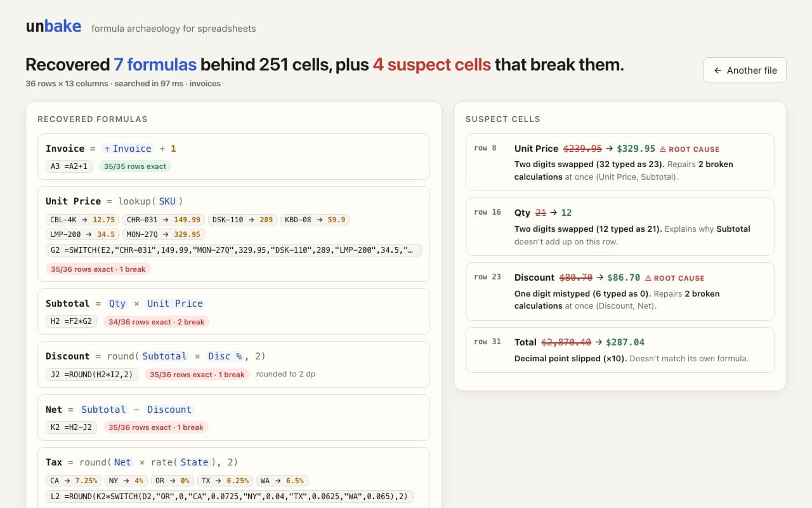Click the K2 =H2-J2 formula code
Screen dimensions: 812x508
[x=72, y=427]
